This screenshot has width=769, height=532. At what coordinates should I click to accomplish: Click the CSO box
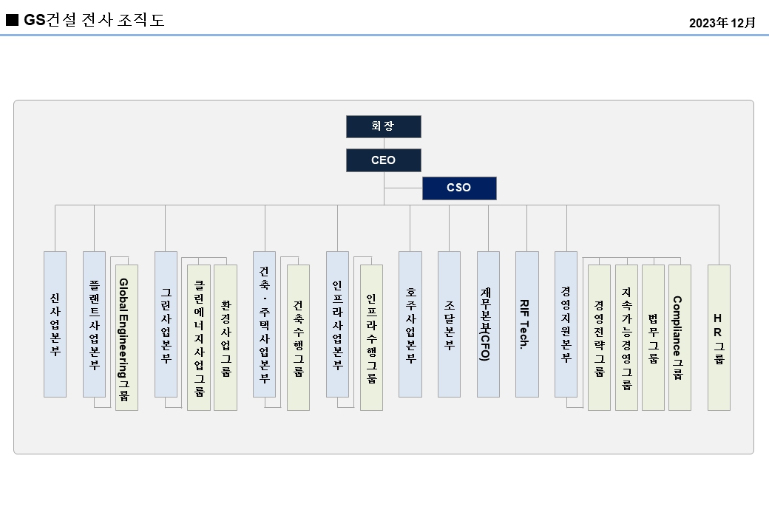459,188
